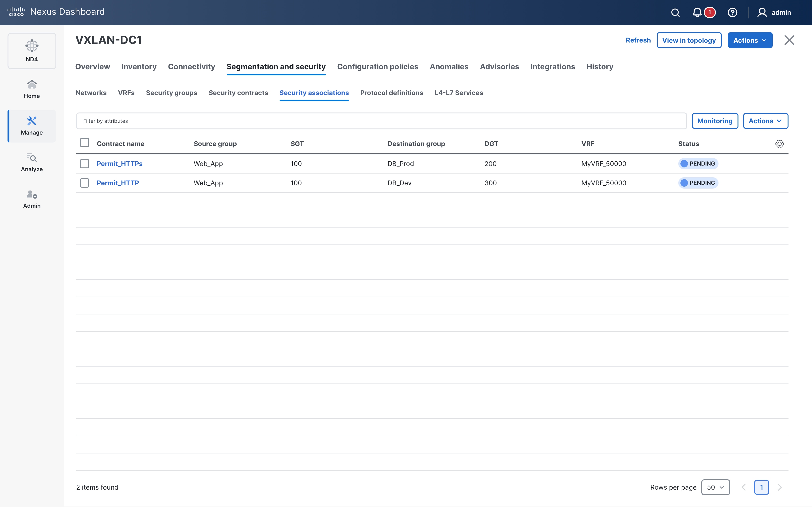
Task: Switch to Security groups sub-tab
Action: point(171,93)
